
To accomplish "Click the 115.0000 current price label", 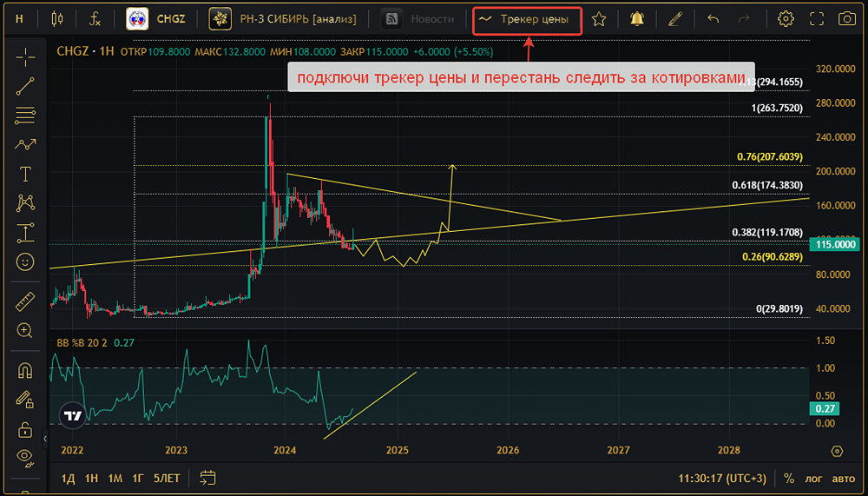I will (834, 244).
